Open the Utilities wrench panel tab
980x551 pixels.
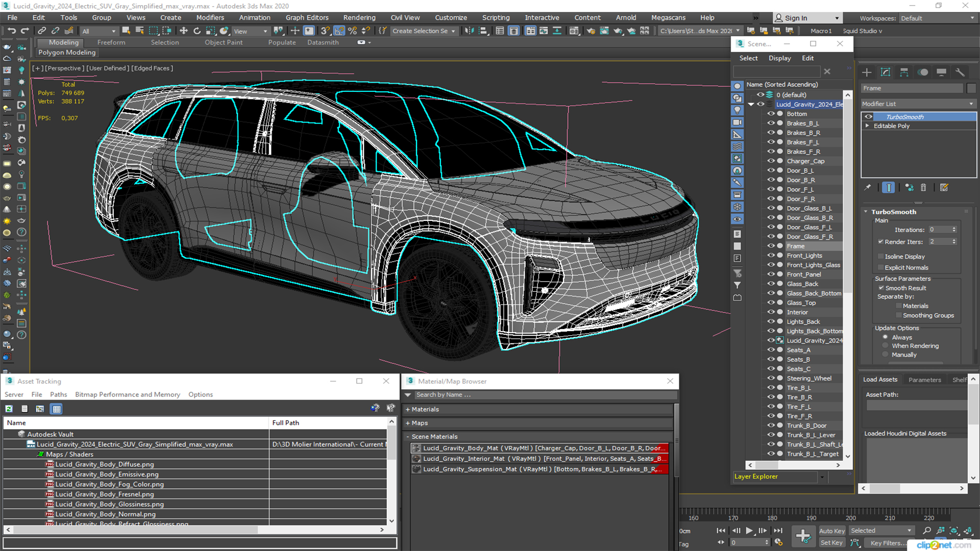point(960,72)
